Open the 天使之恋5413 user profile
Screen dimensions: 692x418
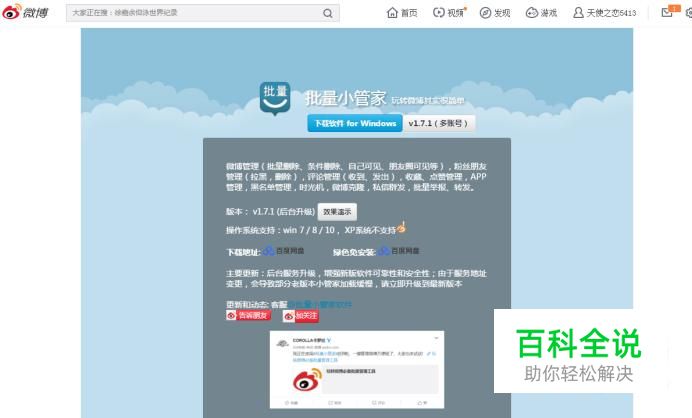coord(604,13)
